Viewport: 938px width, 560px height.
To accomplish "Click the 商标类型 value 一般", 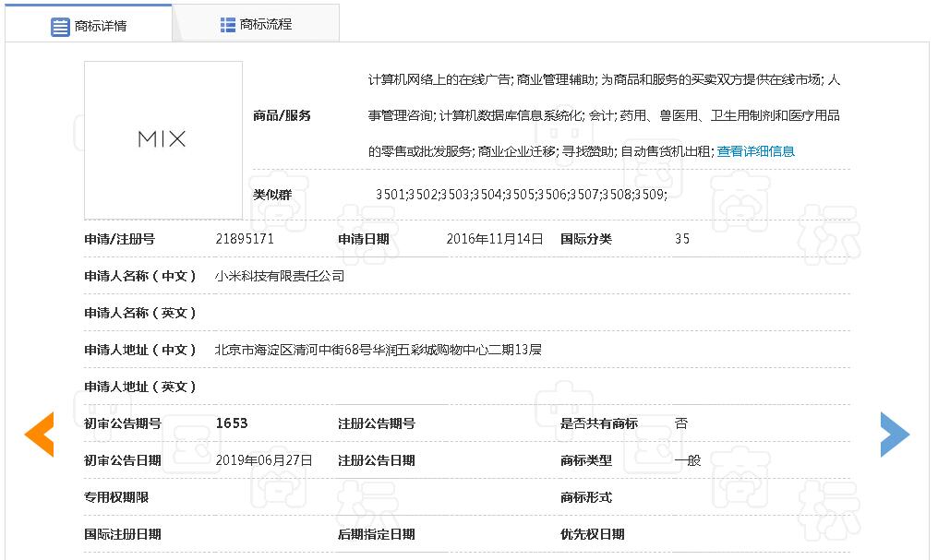I will 687,460.
